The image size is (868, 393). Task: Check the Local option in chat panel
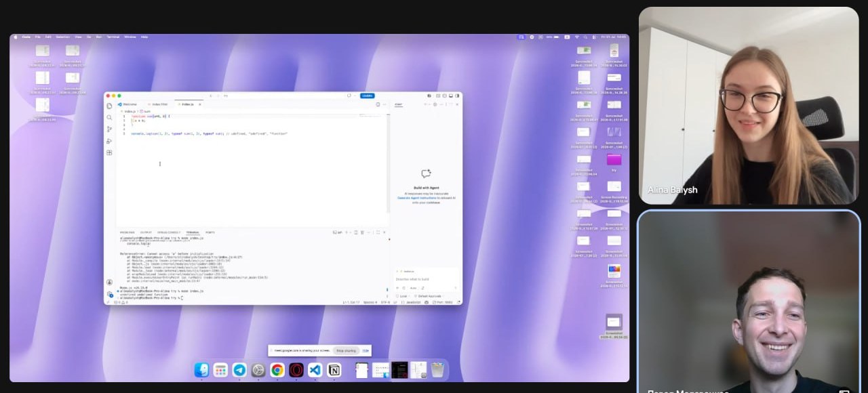pos(401,296)
